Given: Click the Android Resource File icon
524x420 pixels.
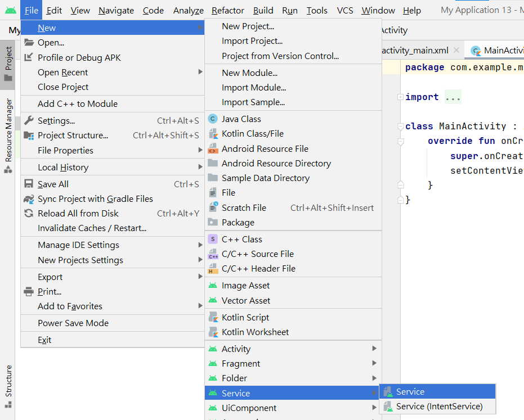Looking at the screenshot, I should [213, 148].
